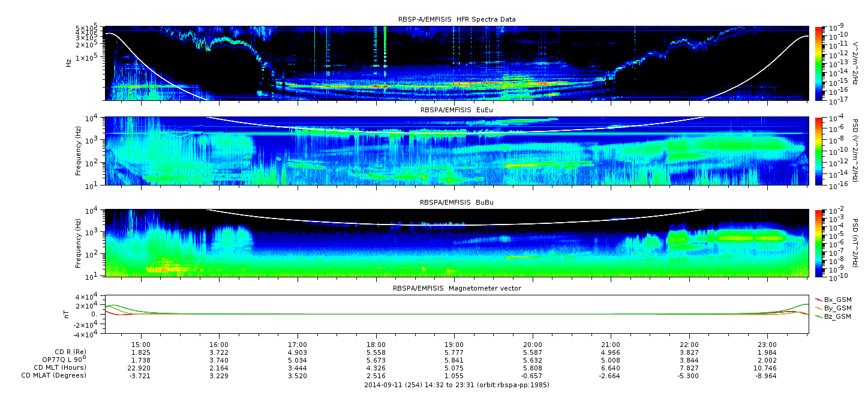The width and height of the screenshot is (868, 395).
Task: Click the 2014-09-11 date range caption
Action: point(456,385)
